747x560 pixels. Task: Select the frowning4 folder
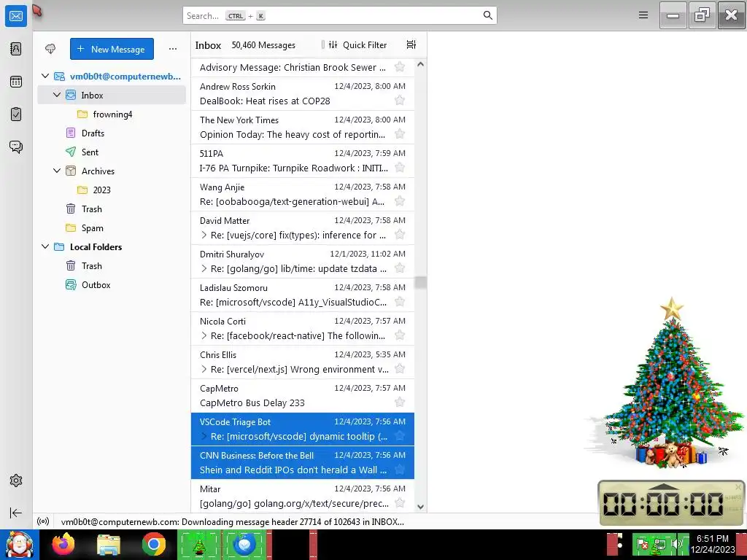[112, 114]
